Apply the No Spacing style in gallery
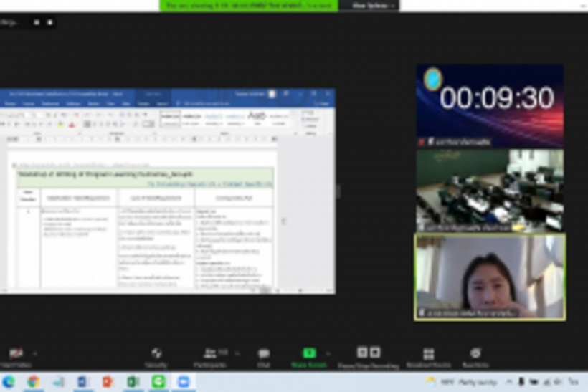 pos(191,119)
